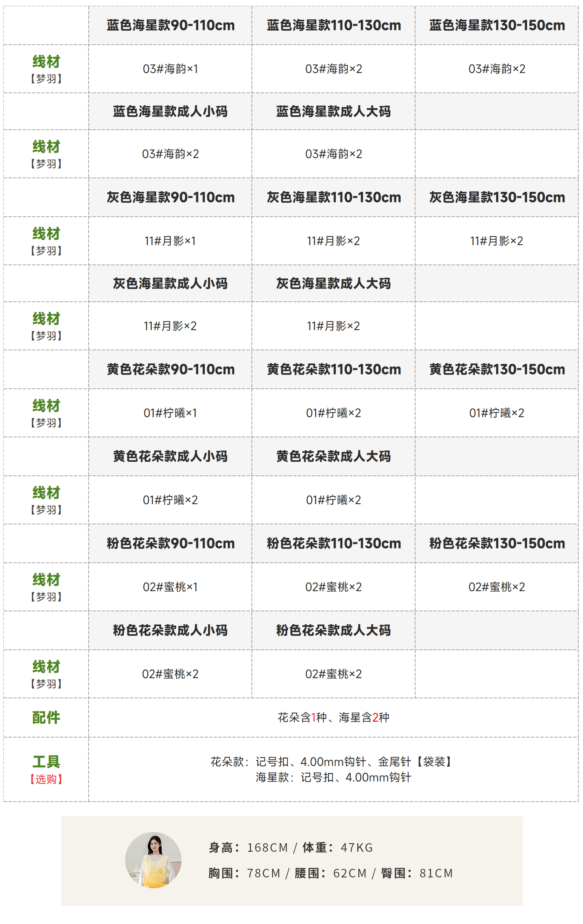Image resolution: width=583 pixels, height=924 pixels.
Task: Click the 花朵含1种、海星含2种 accessories text
Action: click(333, 718)
